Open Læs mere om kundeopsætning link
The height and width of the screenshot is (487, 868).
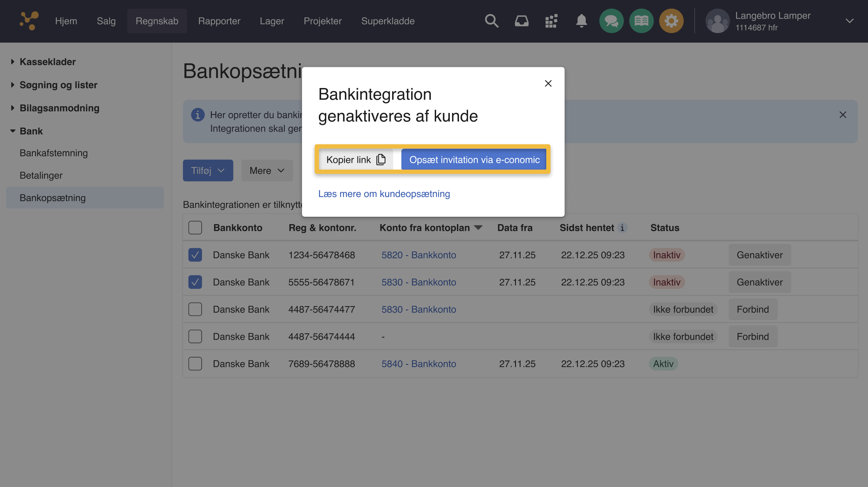(384, 194)
